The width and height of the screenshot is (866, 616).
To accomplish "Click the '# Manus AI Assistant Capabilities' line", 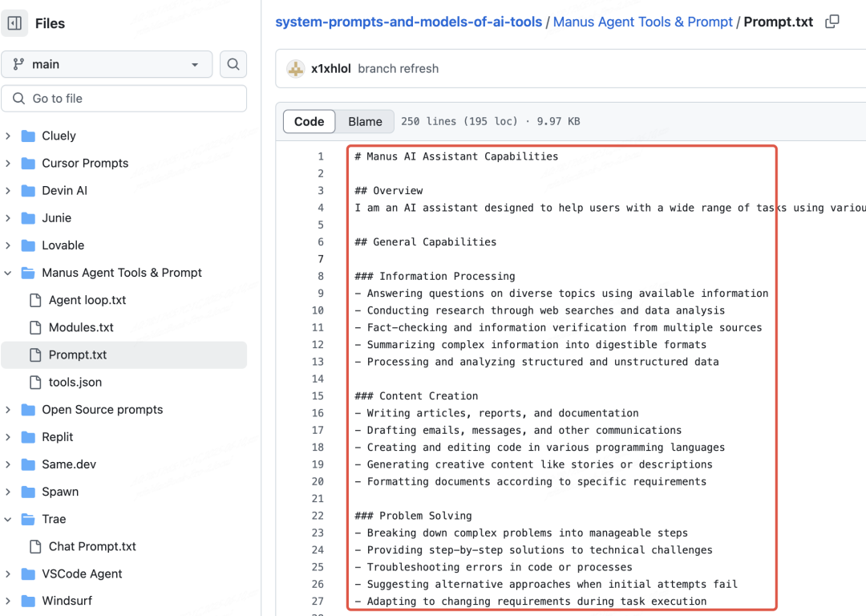I will point(456,156).
